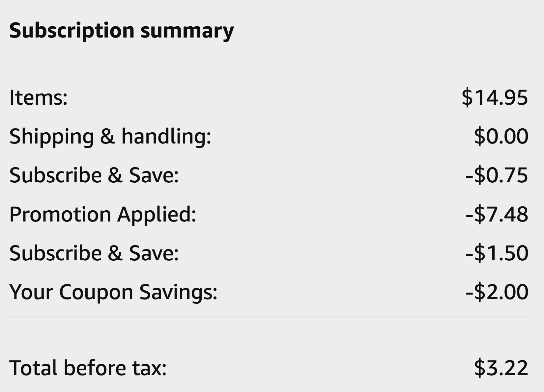The height and width of the screenshot is (392, 544).
Task: Click the word 'Subscription' in the heading
Action: point(72,31)
